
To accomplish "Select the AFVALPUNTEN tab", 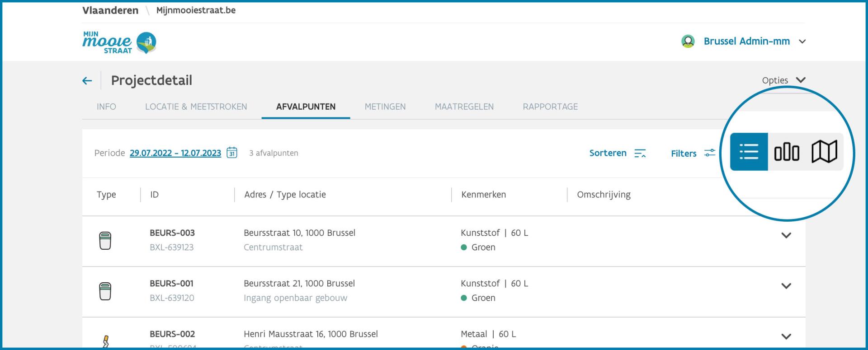I will [x=306, y=107].
